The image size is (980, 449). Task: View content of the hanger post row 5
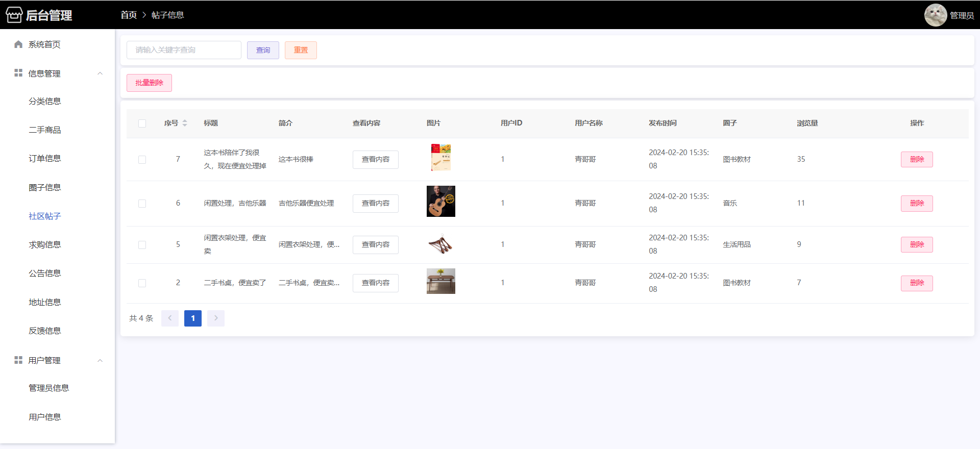click(x=376, y=245)
